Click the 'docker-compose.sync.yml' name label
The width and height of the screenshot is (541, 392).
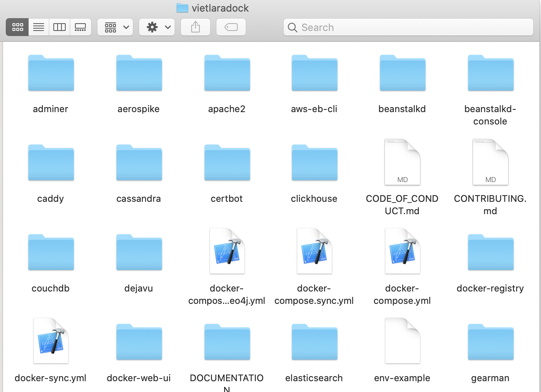tap(314, 295)
